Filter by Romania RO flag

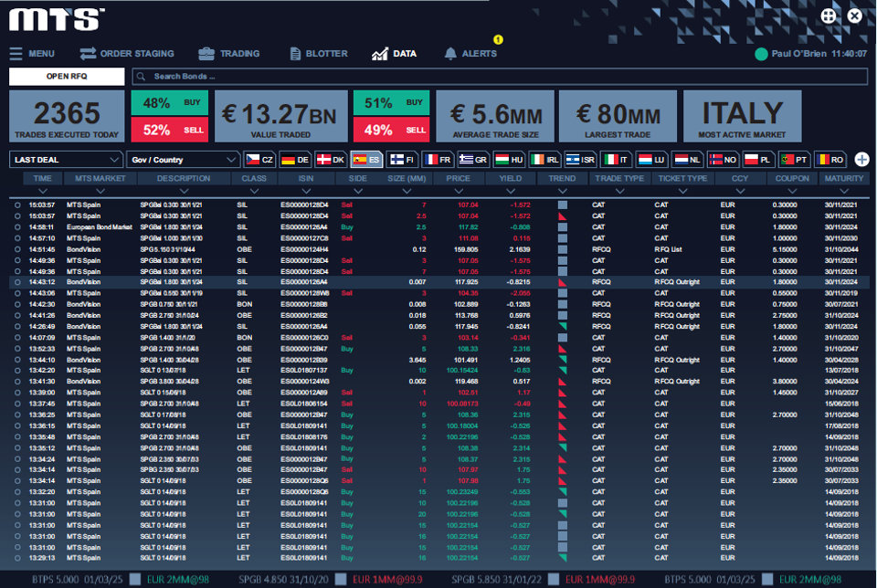(830, 159)
